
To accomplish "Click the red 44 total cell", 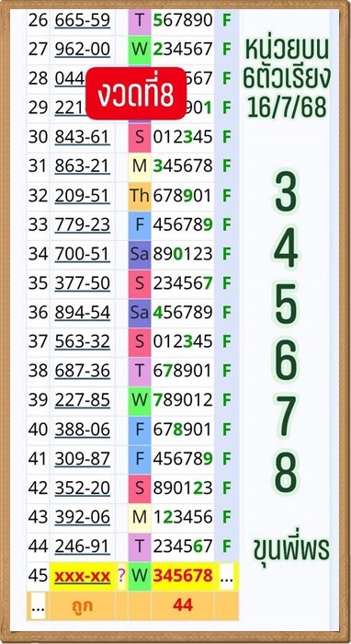I will [183, 605].
